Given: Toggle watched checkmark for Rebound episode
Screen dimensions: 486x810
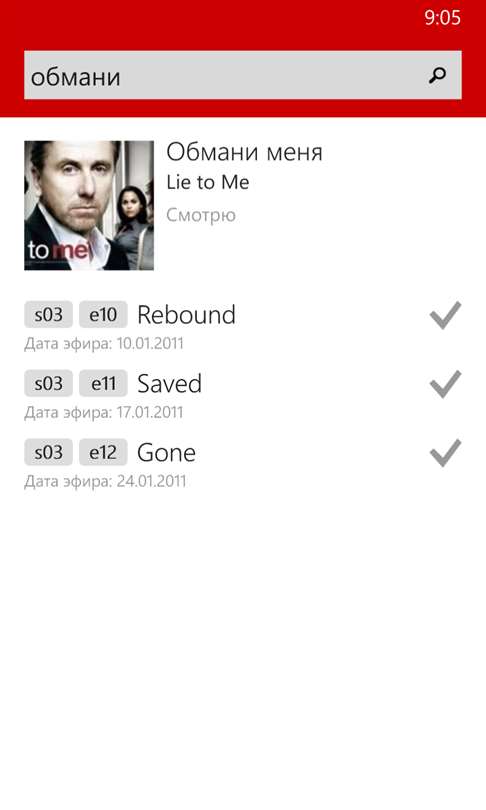Looking at the screenshot, I should pos(445,315).
